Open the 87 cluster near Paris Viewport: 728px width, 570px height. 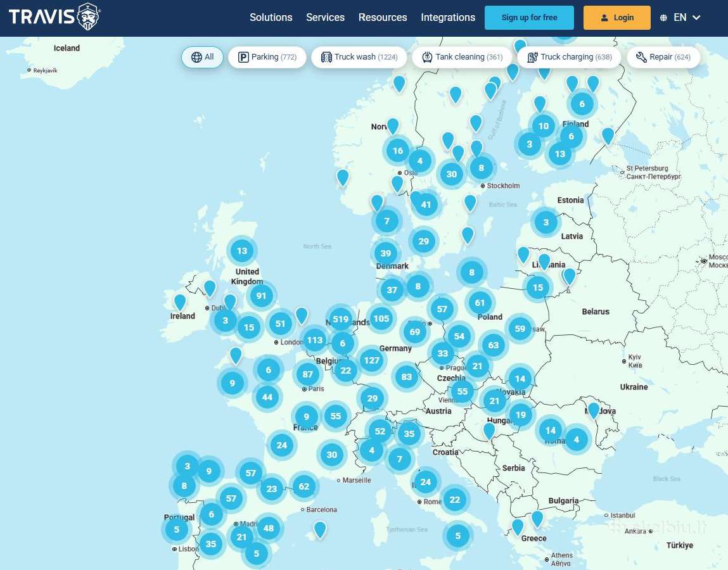[x=308, y=374]
